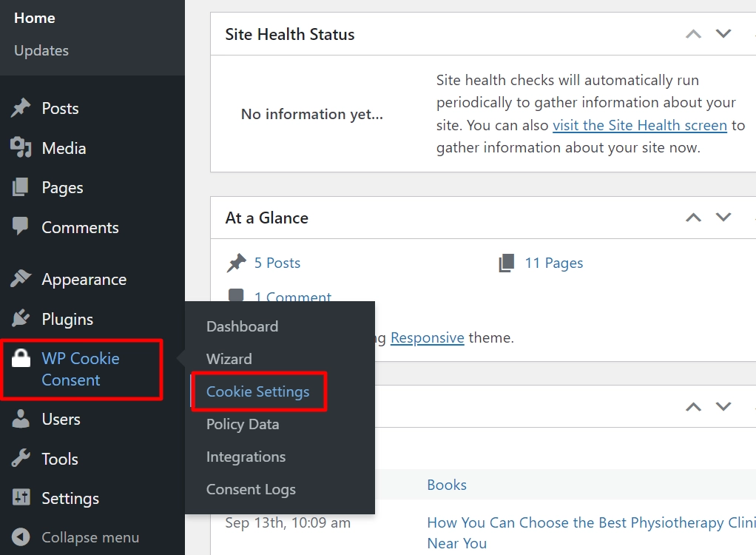Click the Collapse menu arrow icon
Image resolution: width=756 pixels, height=555 pixels.
click(20, 537)
